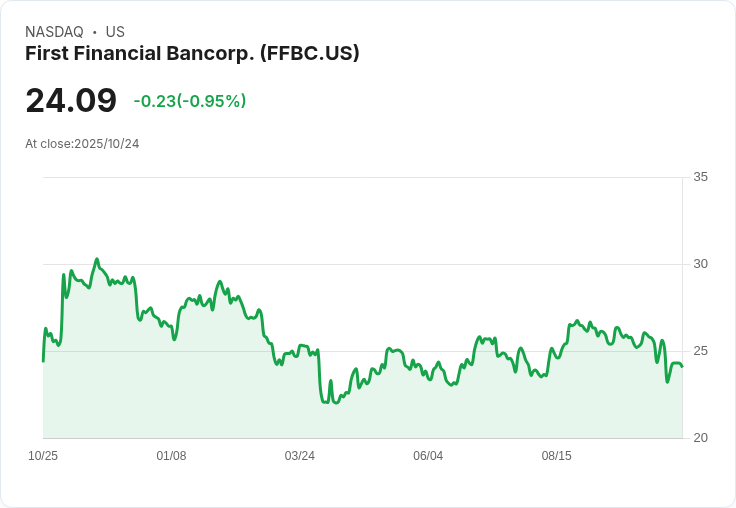736x508 pixels.
Task: Click the US market label
Action: click(x=115, y=32)
